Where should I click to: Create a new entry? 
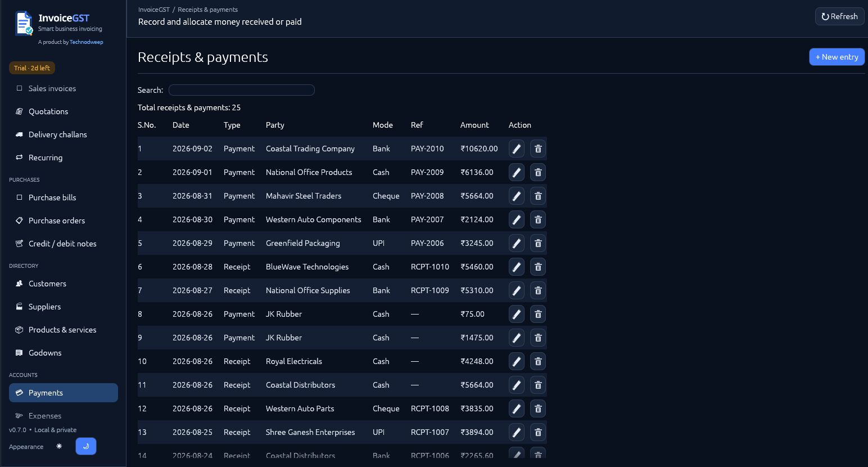tap(837, 57)
